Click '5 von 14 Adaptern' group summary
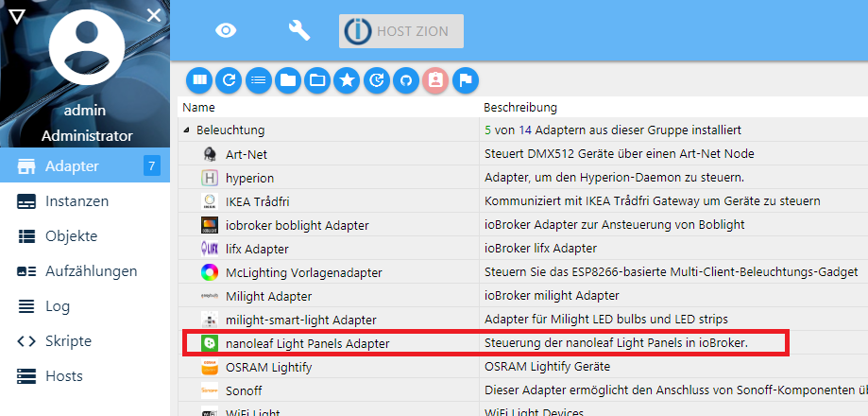The height and width of the screenshot is (416, 868). 613,130
